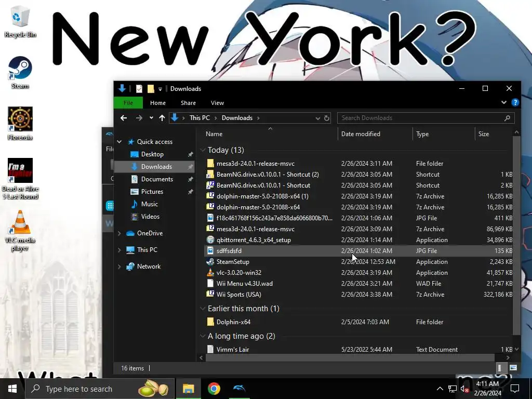
Task: Select Documents in the navigation pane
Action: click(x=157, y=179)
